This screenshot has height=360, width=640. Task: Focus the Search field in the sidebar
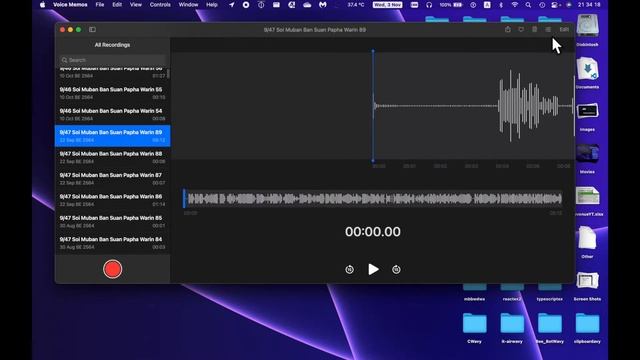click(112, 60)
